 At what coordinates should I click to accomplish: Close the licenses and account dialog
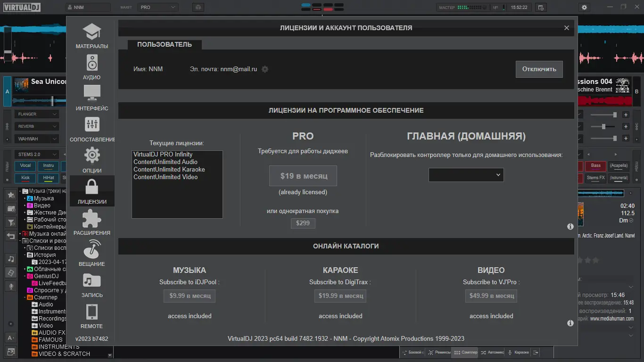pos(567,28)
